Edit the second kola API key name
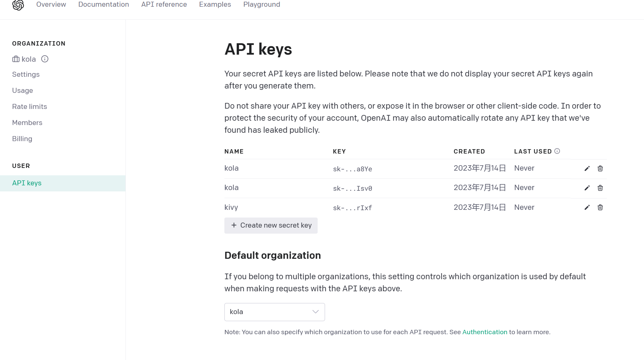 pos(586,188)
